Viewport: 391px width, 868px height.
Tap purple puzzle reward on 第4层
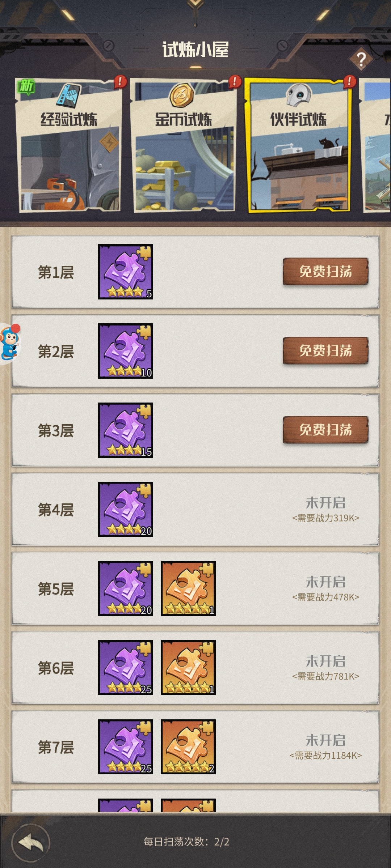click(x=126, y=509)
